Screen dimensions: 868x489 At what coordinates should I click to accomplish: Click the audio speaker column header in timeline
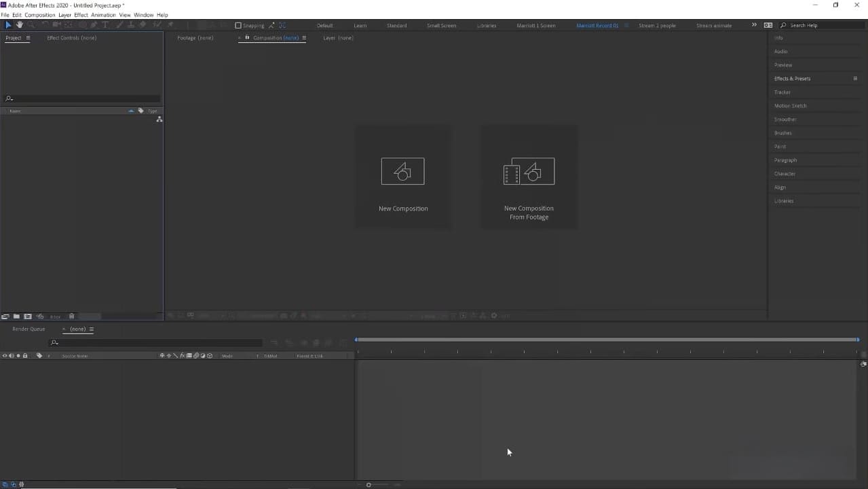pos(12,356)
